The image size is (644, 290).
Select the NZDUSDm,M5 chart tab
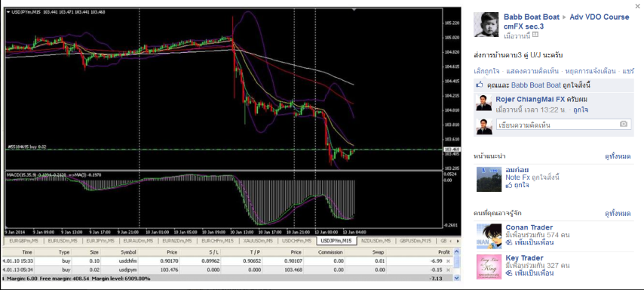tap(375, 241)
